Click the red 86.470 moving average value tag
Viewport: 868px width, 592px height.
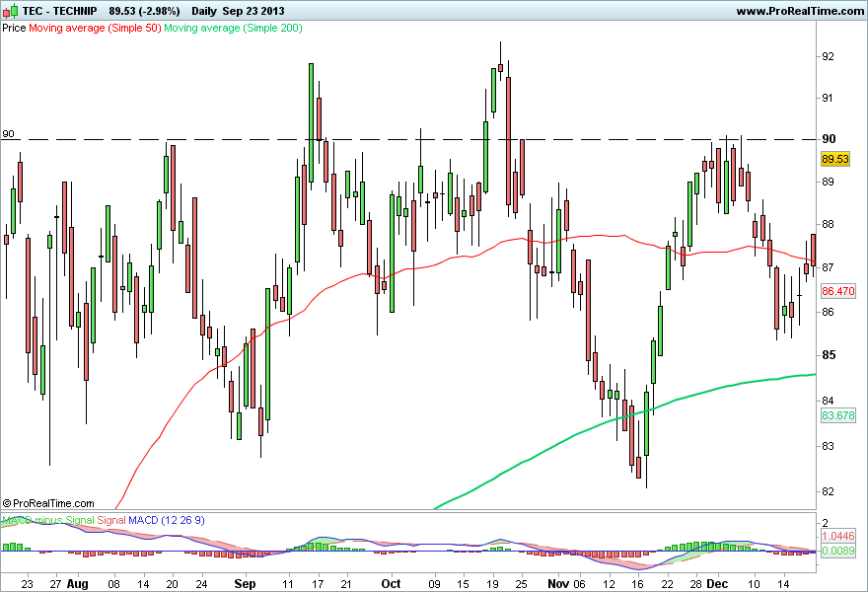point(837,291)
